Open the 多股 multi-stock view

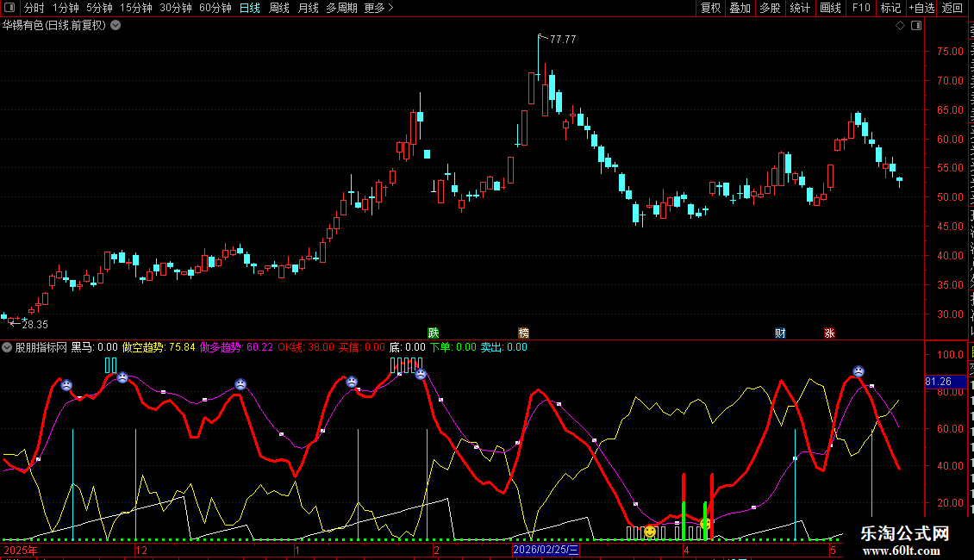pos(771,8)
